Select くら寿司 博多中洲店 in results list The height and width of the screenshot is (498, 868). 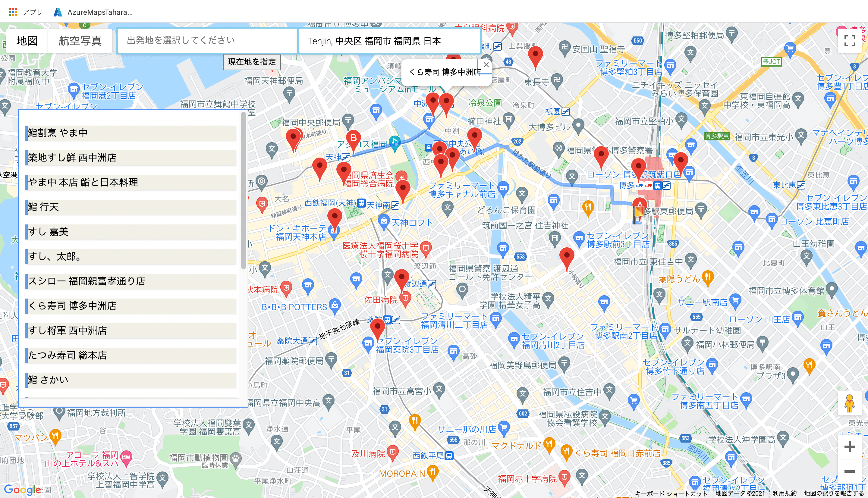click(131, 305)
